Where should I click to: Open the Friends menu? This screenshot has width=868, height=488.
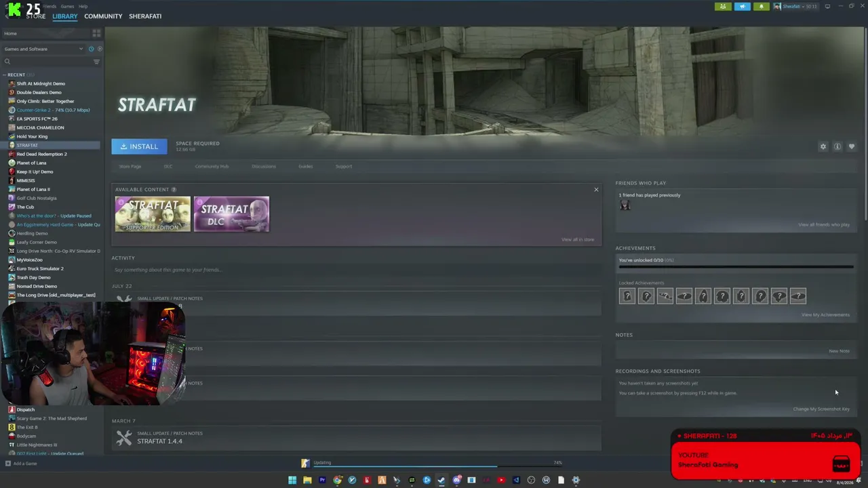(x=50, y=6)
